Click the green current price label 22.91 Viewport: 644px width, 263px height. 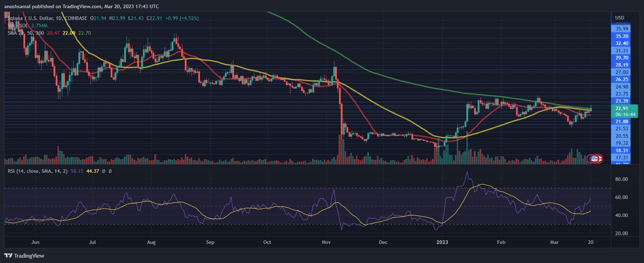point(622,108)
